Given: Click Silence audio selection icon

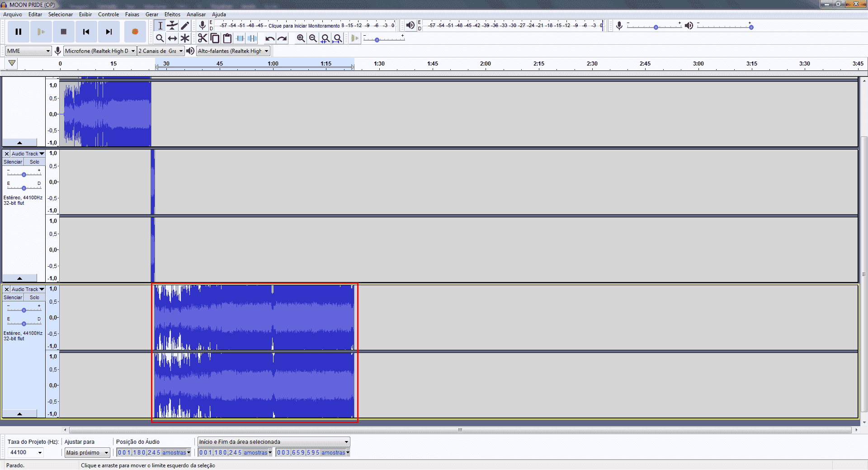Looking at the screenshot, I should pyautogui.click(x=252, y=38).
